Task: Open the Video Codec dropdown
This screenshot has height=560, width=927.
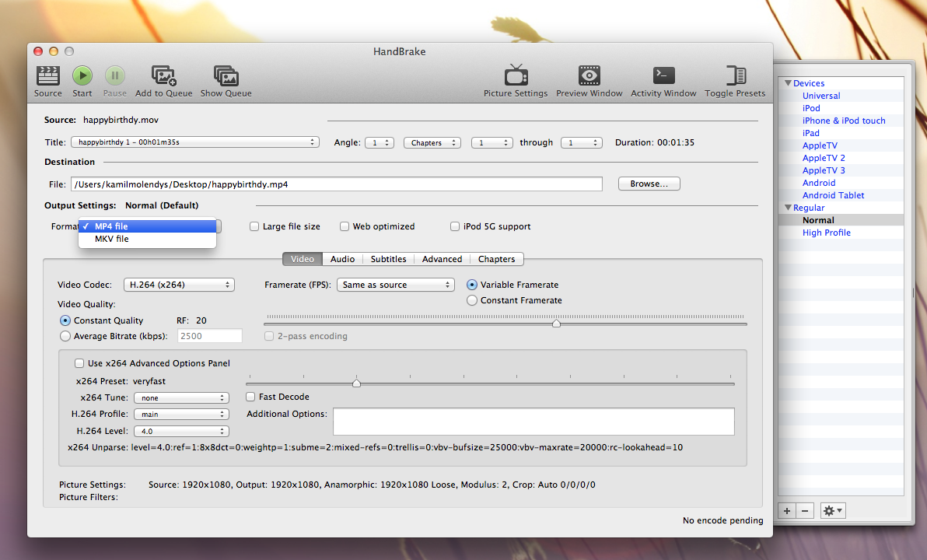Action: pyautogui.click(x=179, y=285)
